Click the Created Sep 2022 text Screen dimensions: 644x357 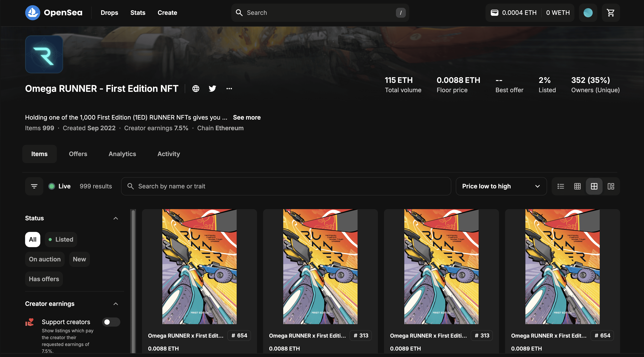coord(89,128)
